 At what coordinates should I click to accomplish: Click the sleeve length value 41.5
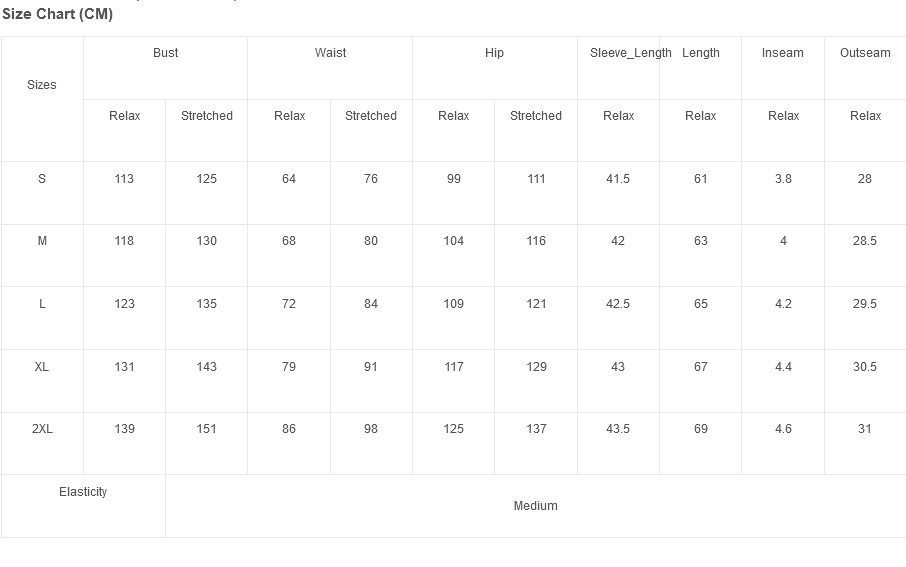[618, 179]
